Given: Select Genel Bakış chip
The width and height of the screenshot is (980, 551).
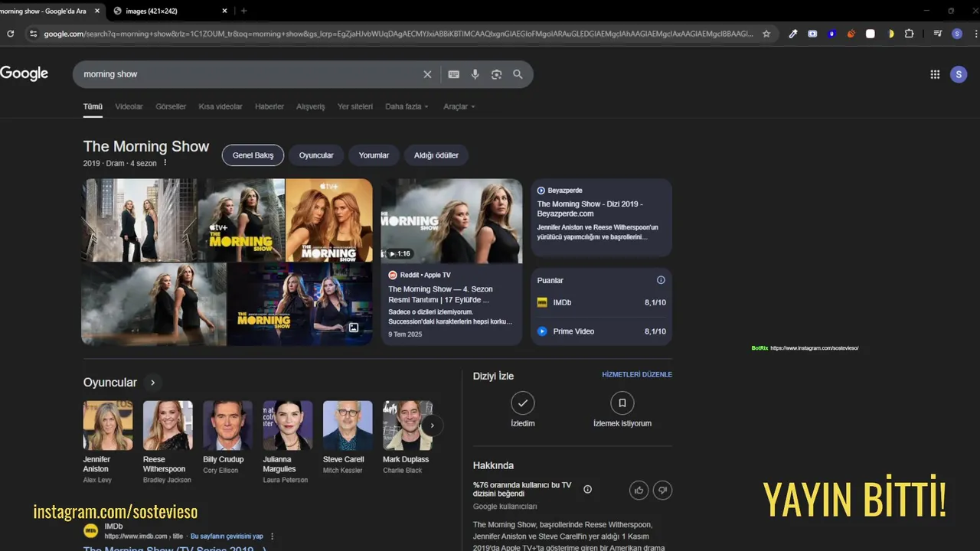Looking at the screenshot, I should [x=253, y=155].
